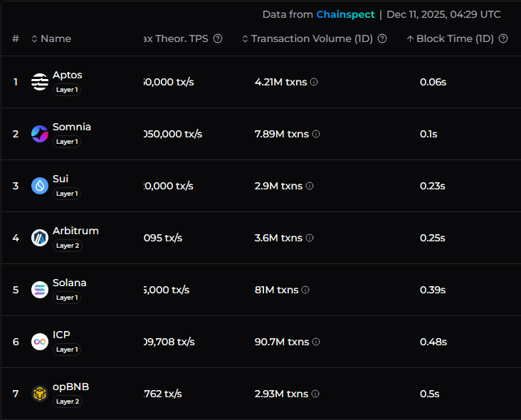Click Layer 1 badge under Aptos
Image resolution: width=521 pixels, height=420 pixels.
[x=67, y=90]
